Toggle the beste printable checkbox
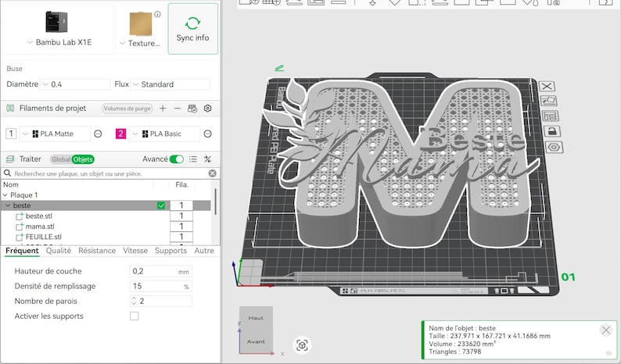Viewport: 621px width, 364px height. tap(161, 205)
